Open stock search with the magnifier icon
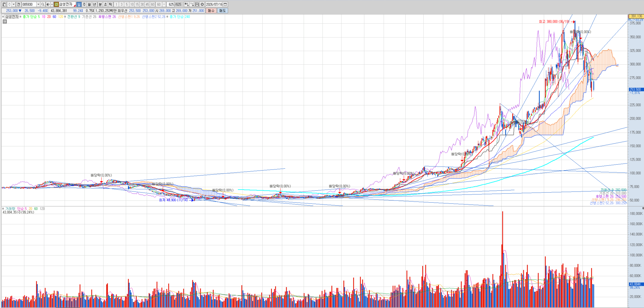644x308 pixels. (x=43, y=5)
